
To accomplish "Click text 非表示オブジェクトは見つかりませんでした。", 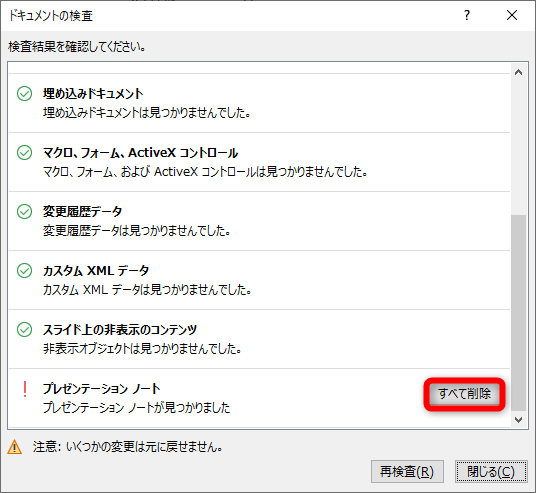I will tap(143, 349).
